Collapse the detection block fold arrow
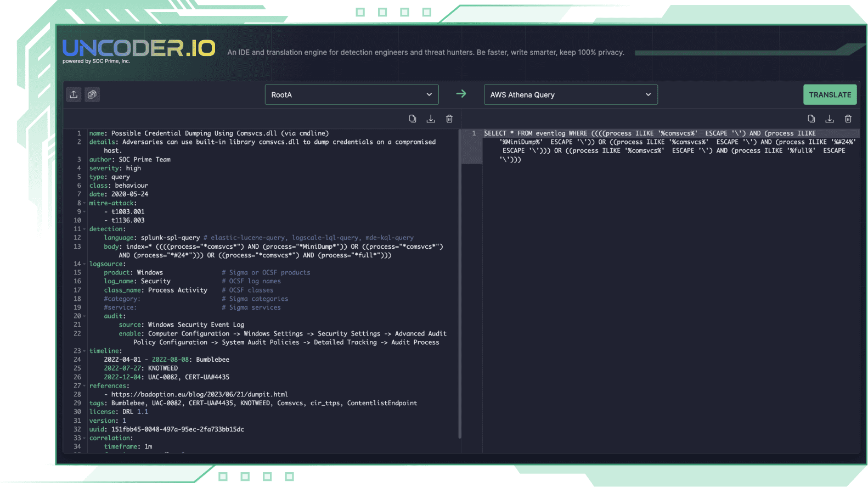 pos(84,229)
